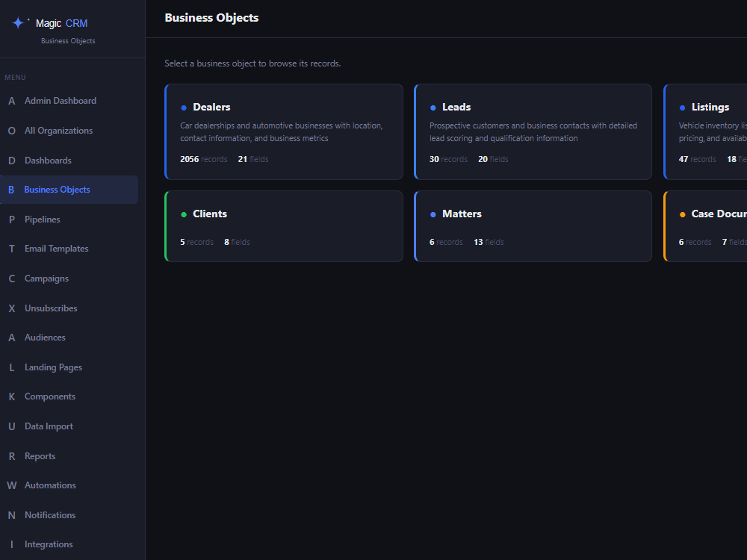Navigate to Landing Pages
This screenshot has width=747, height=560.
tap(69, 367)
